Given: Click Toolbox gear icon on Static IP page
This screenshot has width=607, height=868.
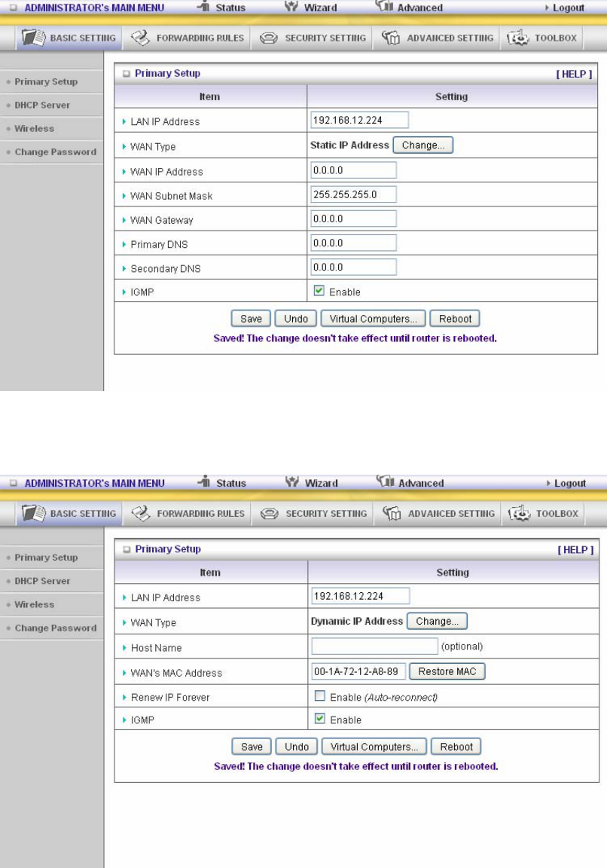Looking at the screenshot, I should tap(518, 38).
